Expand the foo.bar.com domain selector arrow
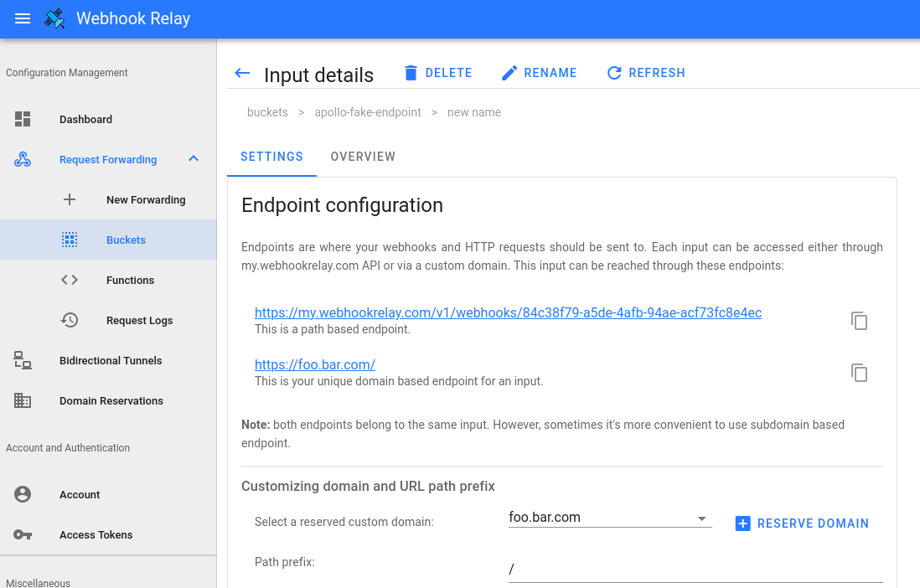This screenshot has width=920, height=588. (x=702, y=518)
